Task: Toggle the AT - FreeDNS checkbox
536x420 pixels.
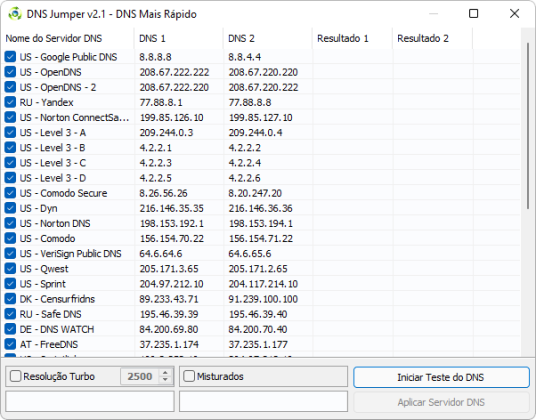Action: click(x=10, y=344)
